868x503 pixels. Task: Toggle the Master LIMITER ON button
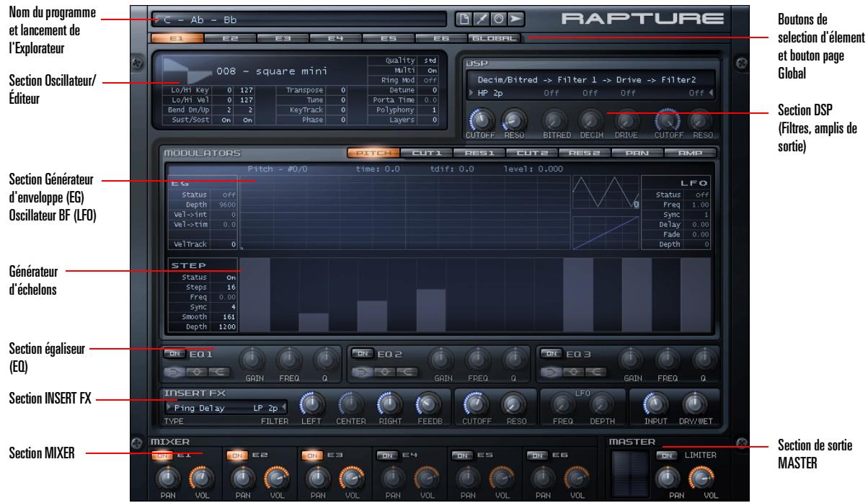666,455
